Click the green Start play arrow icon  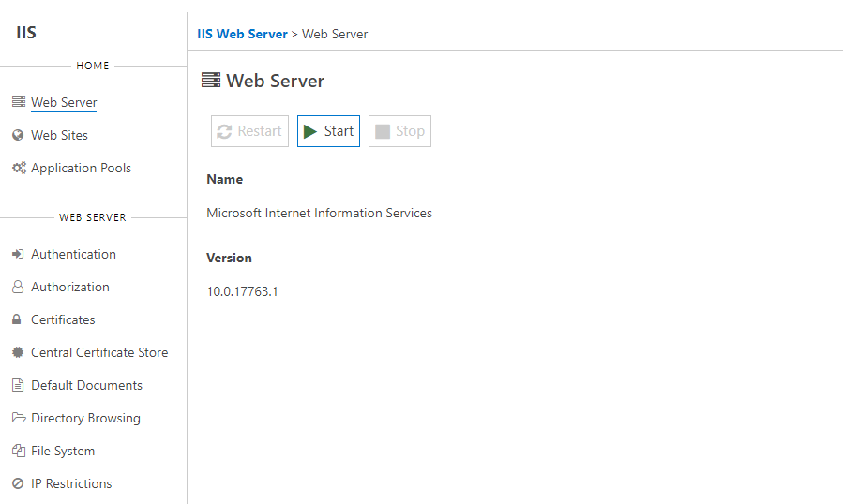click(310, 131)
